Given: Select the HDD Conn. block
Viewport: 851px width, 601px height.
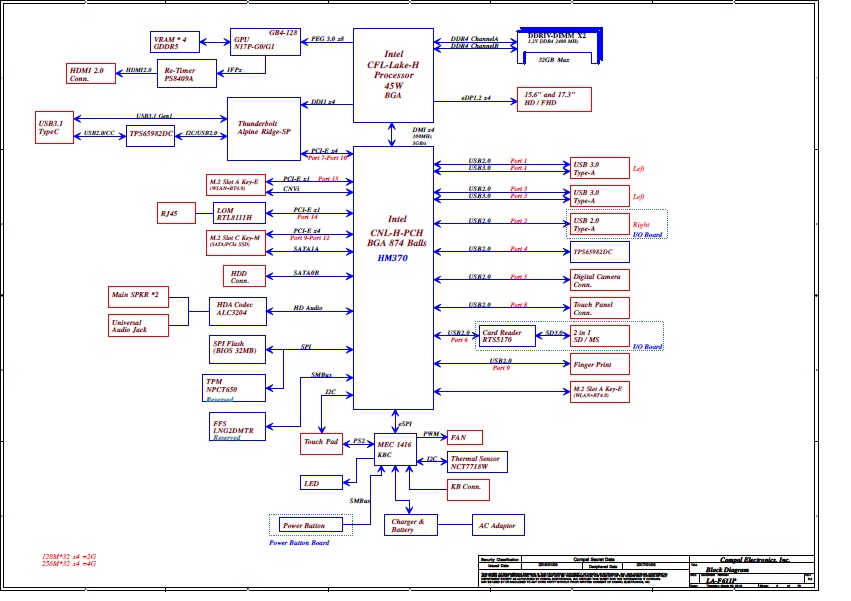Looking at the screenshot, I should click(244, 276).
